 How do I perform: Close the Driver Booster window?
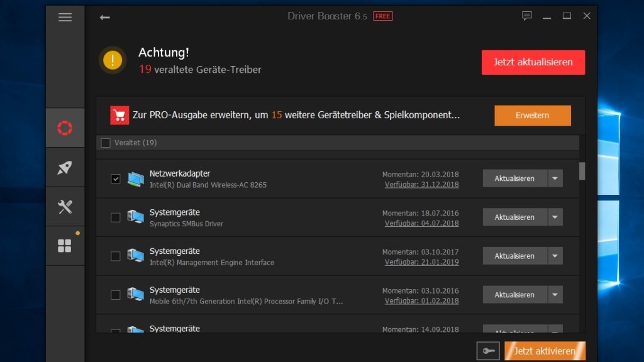click(x=587, y=16)
